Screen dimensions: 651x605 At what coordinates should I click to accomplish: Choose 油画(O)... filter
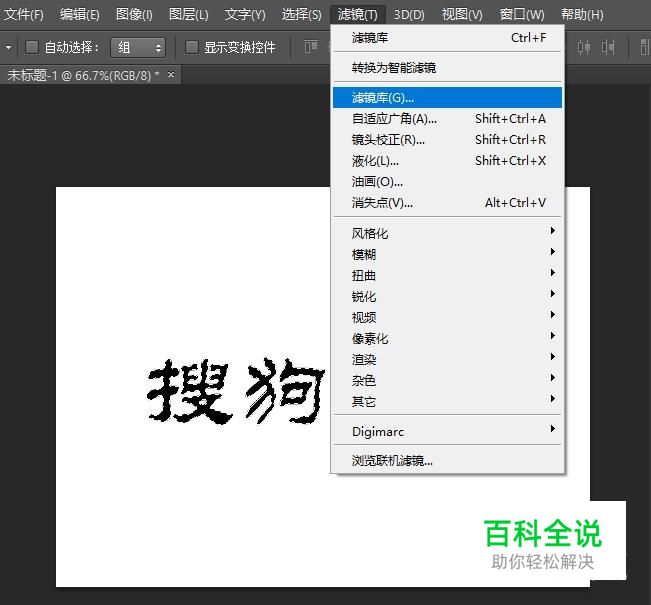pyautogui.click(x=448, y=181)
